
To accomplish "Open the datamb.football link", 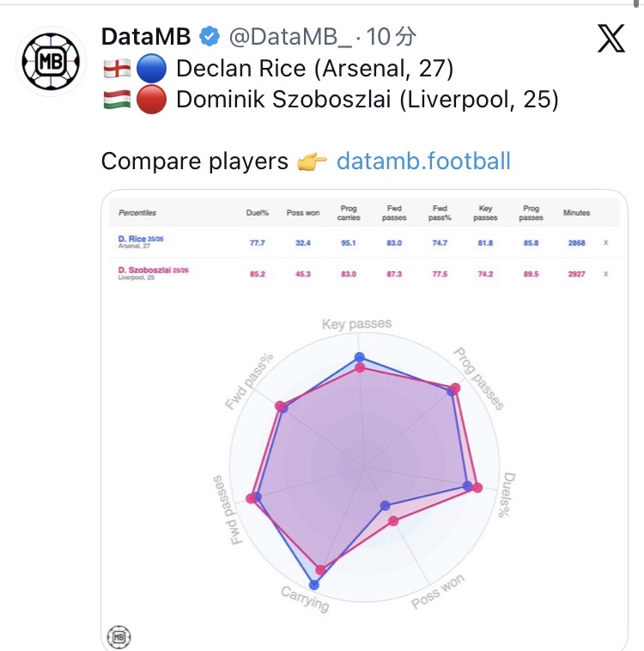I will [x=423, y=161].
